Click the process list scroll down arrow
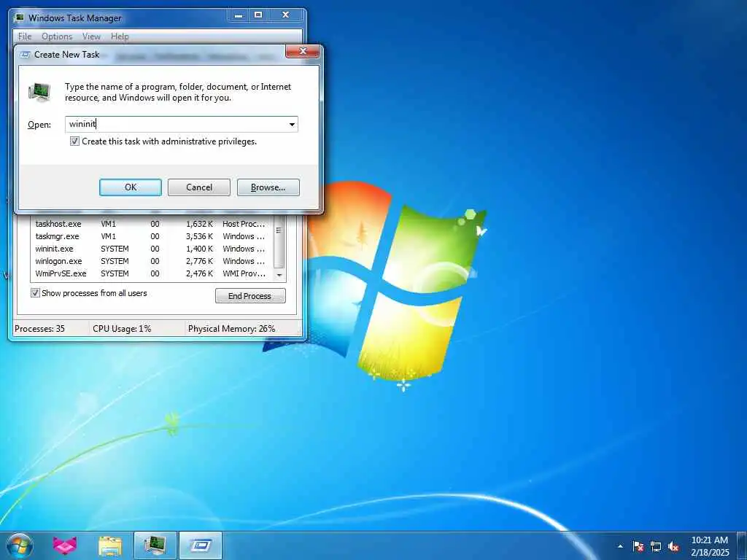747x560 pixels. pyautogui.click(x=279, y=275)
